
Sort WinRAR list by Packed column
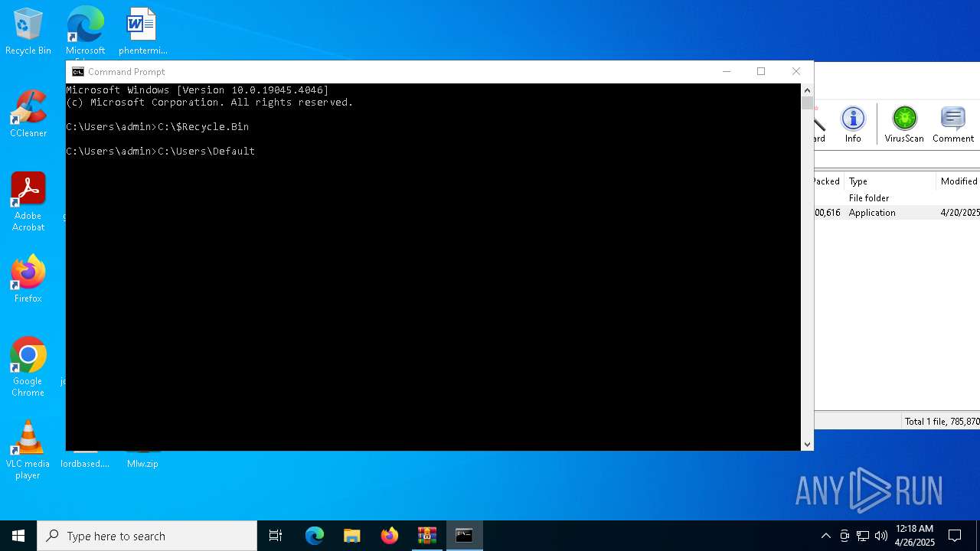[828, 181]
